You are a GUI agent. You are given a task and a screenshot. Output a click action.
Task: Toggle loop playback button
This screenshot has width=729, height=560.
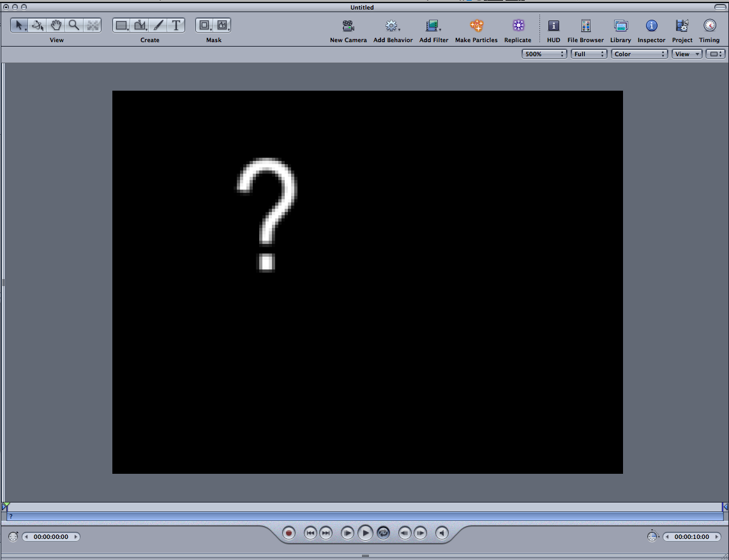(383, 533)
